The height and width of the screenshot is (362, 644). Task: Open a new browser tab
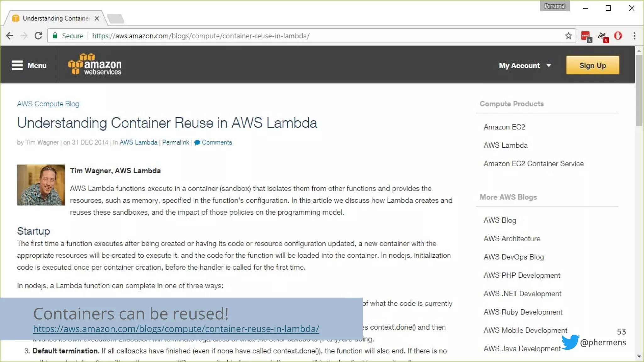(116, 19)
